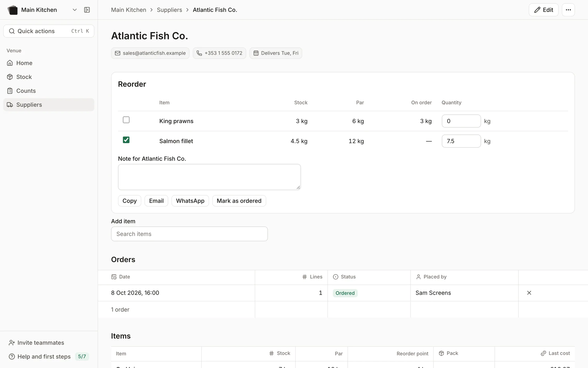Open the Main Kitchen venue dropdown
This screenshot has height=368, width=588.
click(x=75, y=10)
